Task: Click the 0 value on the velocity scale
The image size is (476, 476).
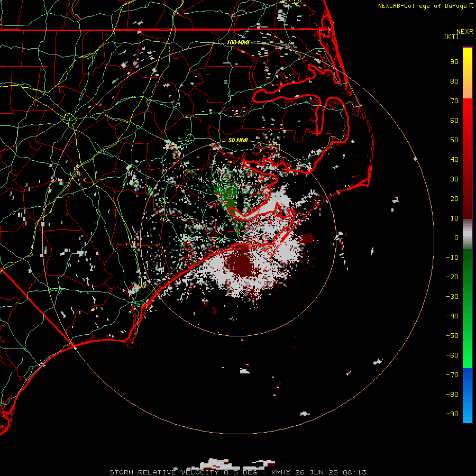Action: click(x=456, y=238)
